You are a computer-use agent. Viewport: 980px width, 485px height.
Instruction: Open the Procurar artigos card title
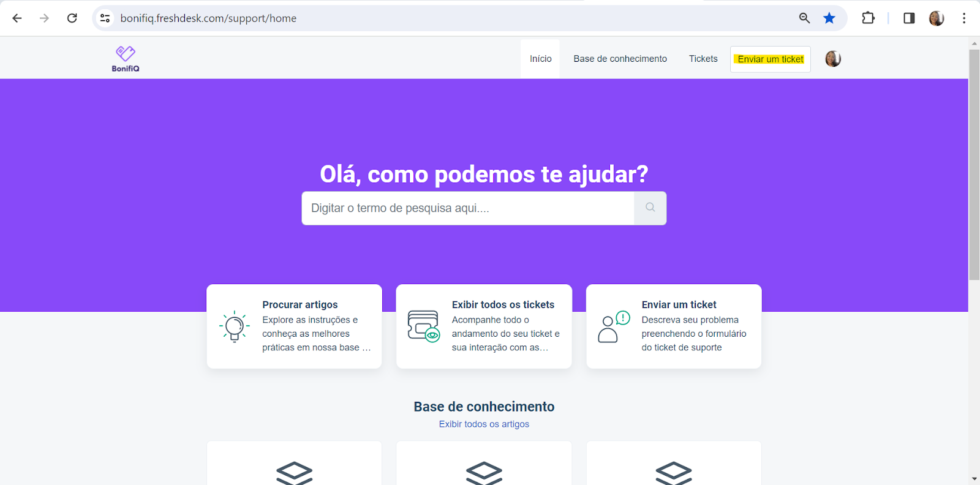(x=300, y=304)
